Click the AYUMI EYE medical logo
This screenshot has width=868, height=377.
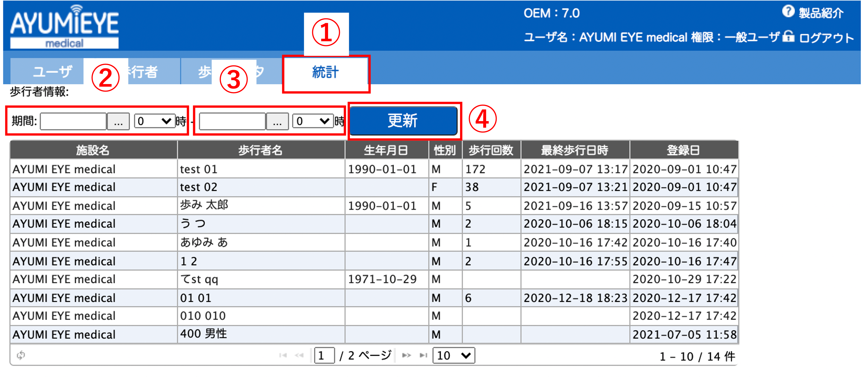(64, 27)
